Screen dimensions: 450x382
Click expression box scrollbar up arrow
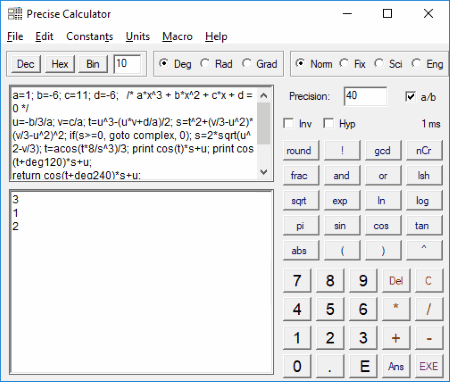pyautogui.click(x=264, y=96)
